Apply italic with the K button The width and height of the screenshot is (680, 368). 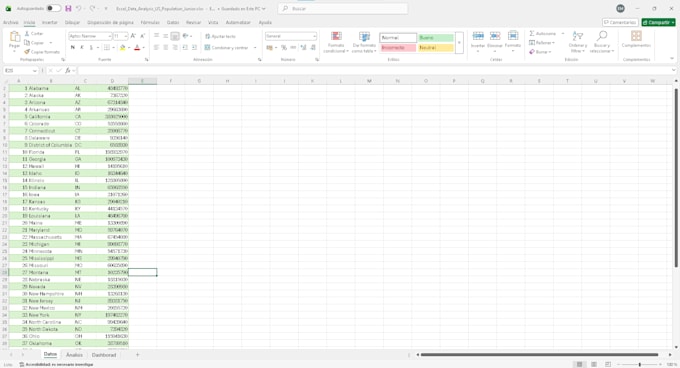pyautogui.click(x=82, y=47)
